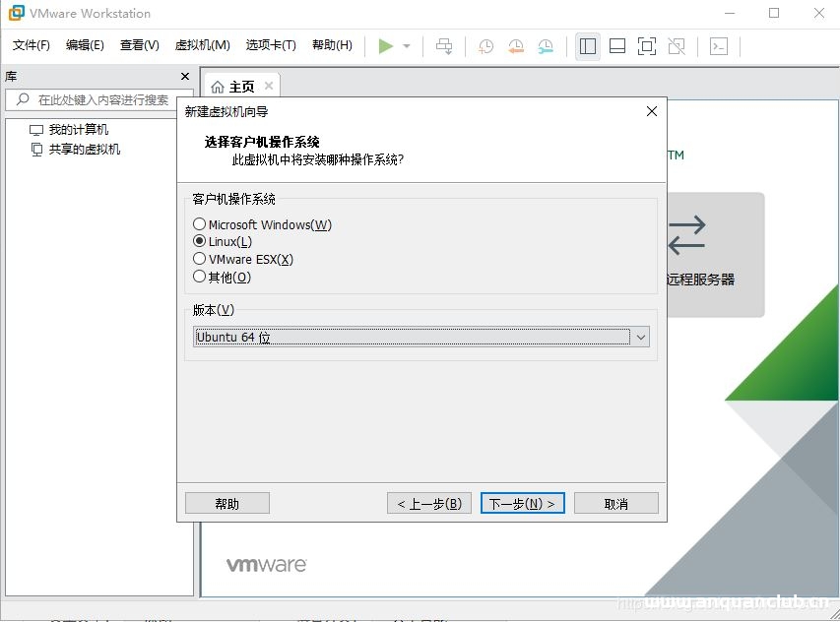The width and height of the screenshot is (840, 622).
Task: Toggle the library sidebar icon
Action: (x=587, y=45)
